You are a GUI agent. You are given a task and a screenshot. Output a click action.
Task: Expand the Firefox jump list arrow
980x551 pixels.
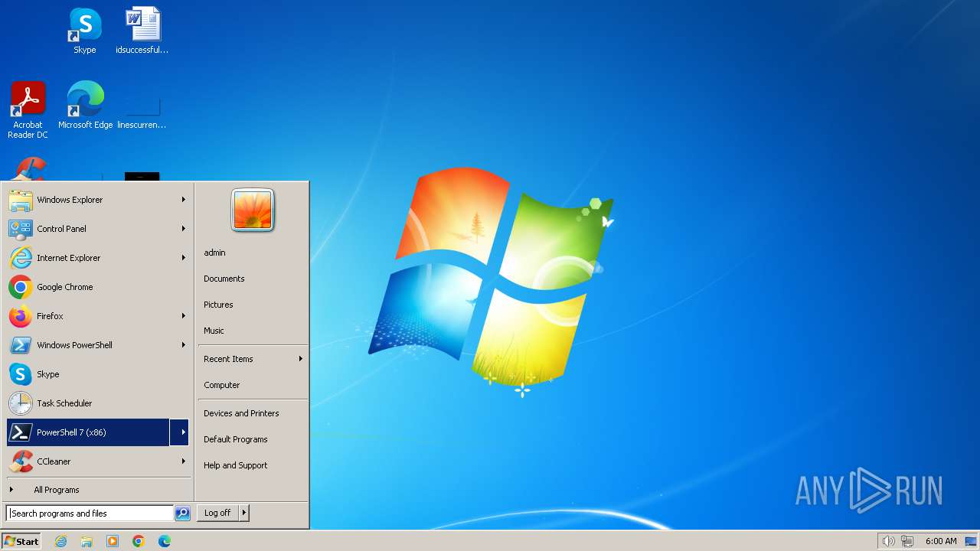pyautogui.click(x=183, y=316)
